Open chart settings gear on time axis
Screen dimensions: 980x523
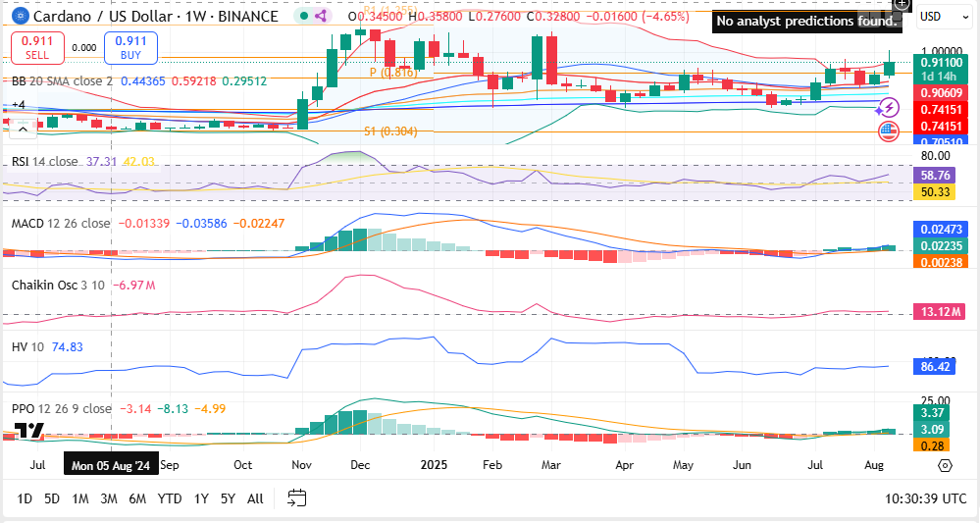pos(945,465)
